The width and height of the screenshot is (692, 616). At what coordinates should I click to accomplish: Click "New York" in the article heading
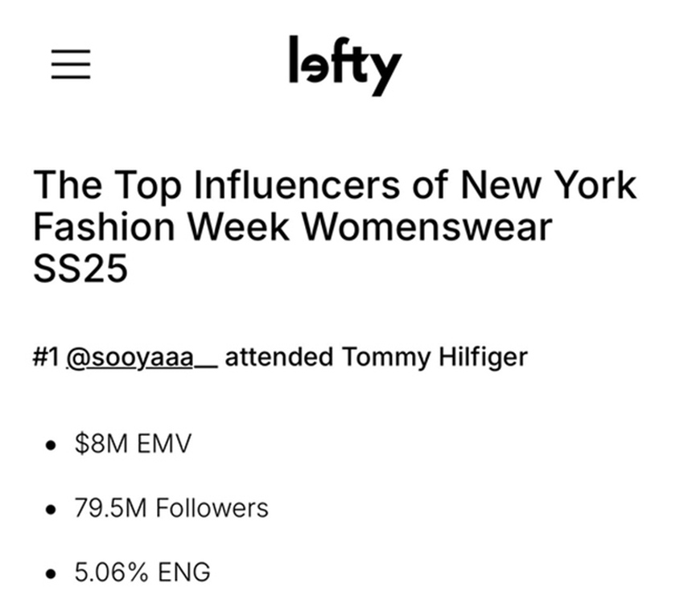(x=548, y=185)
